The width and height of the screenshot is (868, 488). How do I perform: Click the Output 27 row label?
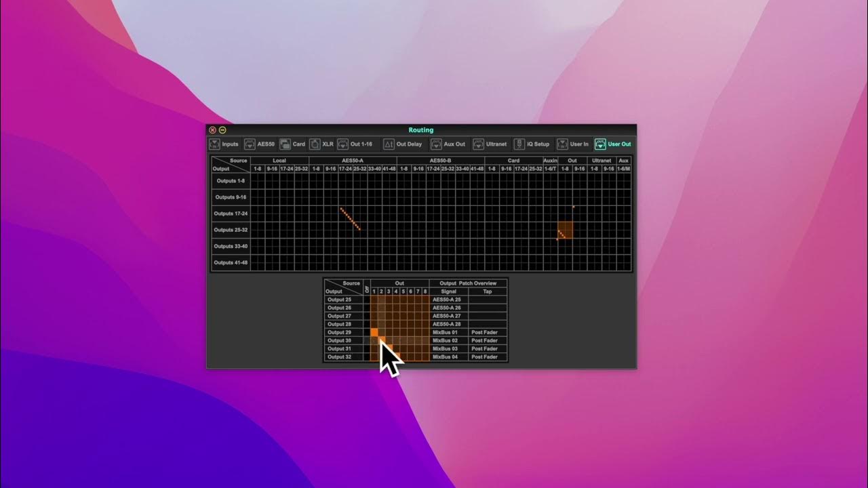coord(343,316)
